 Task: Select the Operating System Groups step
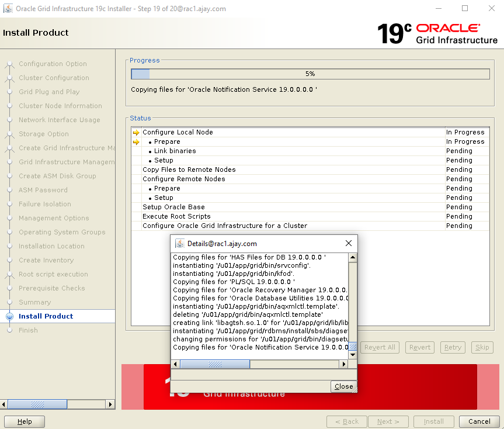[x=62, y=232]
